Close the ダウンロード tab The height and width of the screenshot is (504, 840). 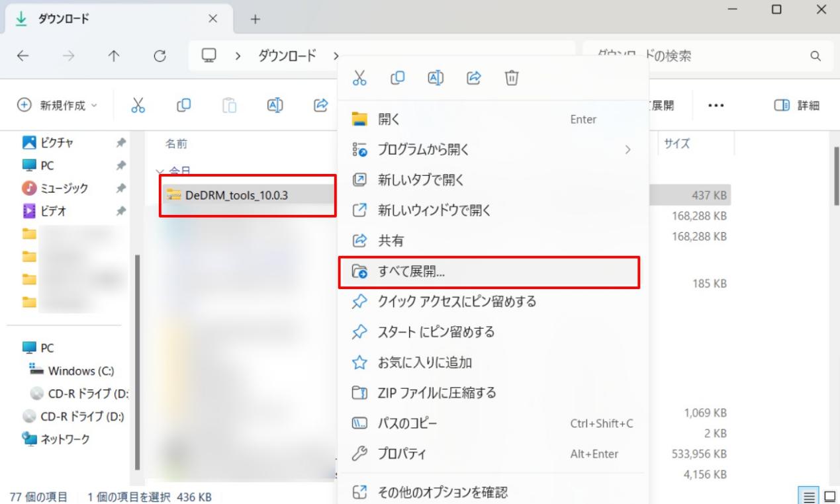(213, 19)
